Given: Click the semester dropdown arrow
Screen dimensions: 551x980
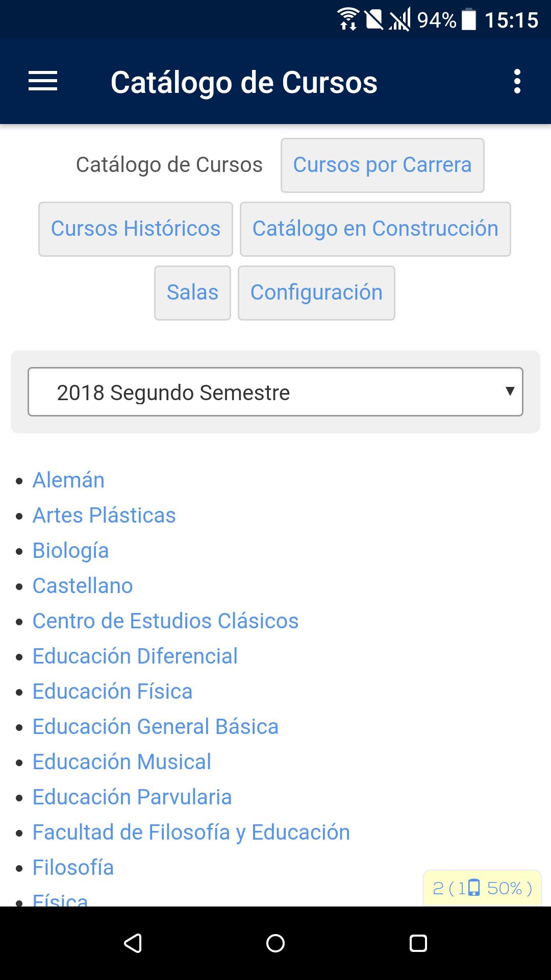Looking at the screenshot, I should click(509, 391).
